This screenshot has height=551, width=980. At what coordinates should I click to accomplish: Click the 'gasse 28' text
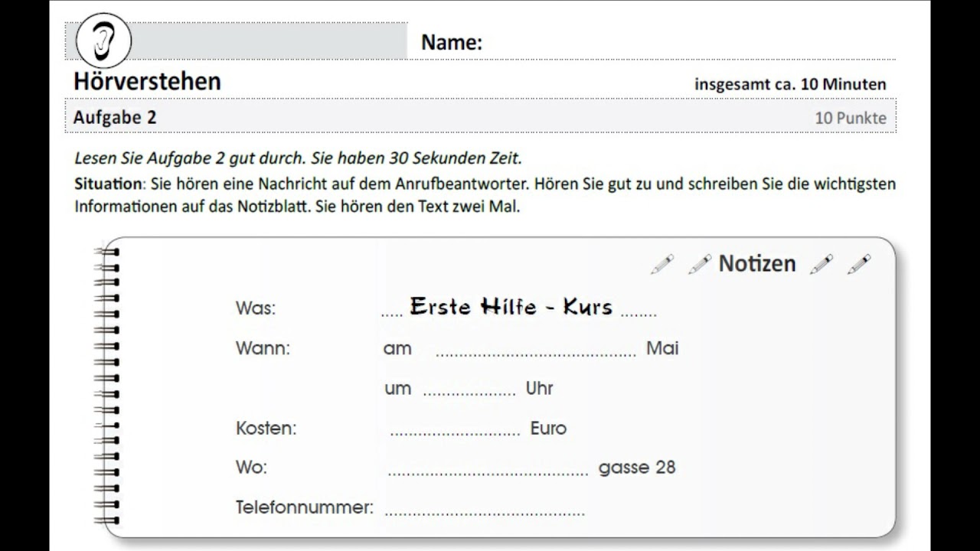click(637, 467)
